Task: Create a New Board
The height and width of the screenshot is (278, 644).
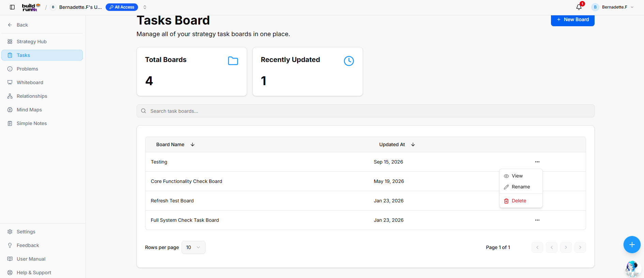Action: click(572, 20)
